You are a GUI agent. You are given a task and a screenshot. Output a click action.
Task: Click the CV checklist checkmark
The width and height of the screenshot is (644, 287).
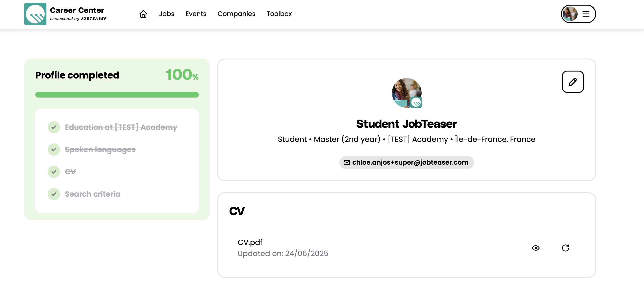54,172
